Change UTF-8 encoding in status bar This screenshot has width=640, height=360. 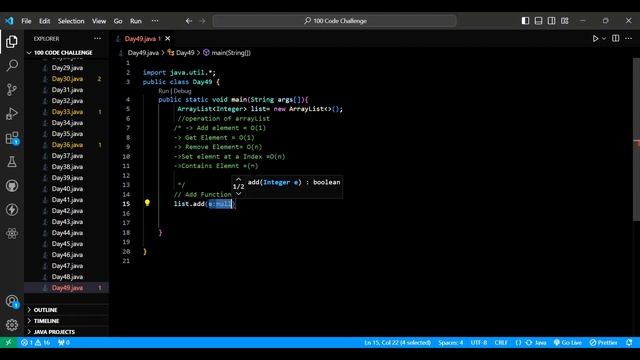point(479,342)
